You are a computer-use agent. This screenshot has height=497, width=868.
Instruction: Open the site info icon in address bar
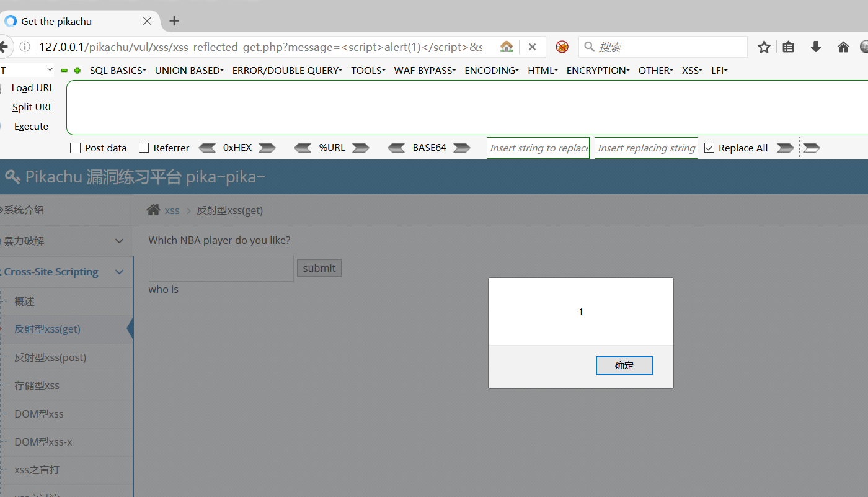(25, 47)
